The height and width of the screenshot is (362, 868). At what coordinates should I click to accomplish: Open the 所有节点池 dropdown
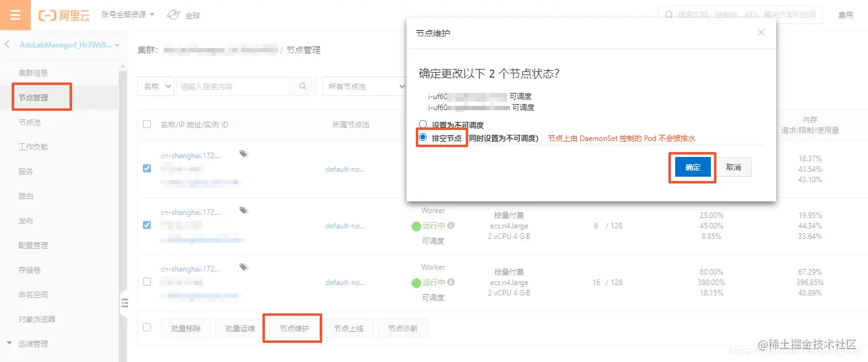coord(365,86)
